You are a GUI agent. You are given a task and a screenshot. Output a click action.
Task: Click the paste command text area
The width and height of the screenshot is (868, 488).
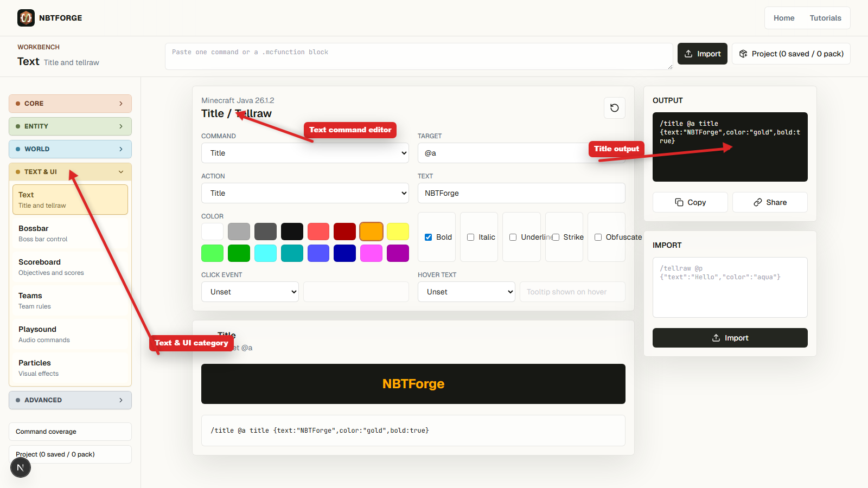coord(419,56)
